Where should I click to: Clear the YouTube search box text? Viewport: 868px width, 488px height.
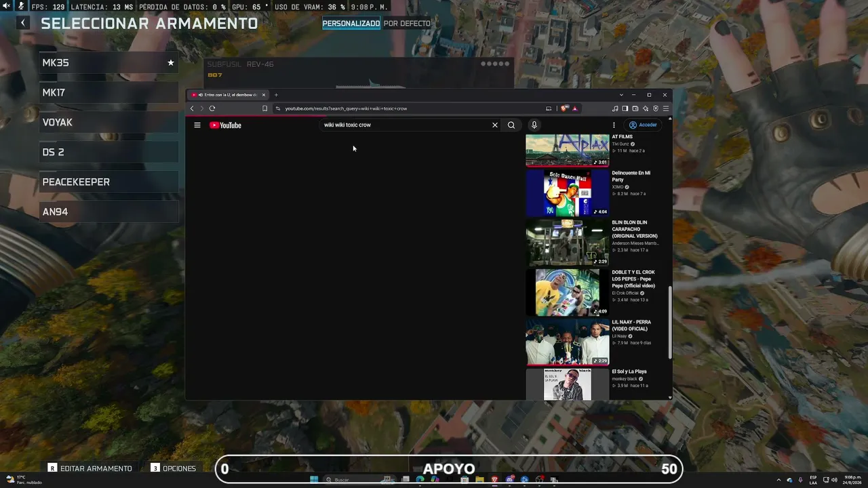[x=495, y=125]
